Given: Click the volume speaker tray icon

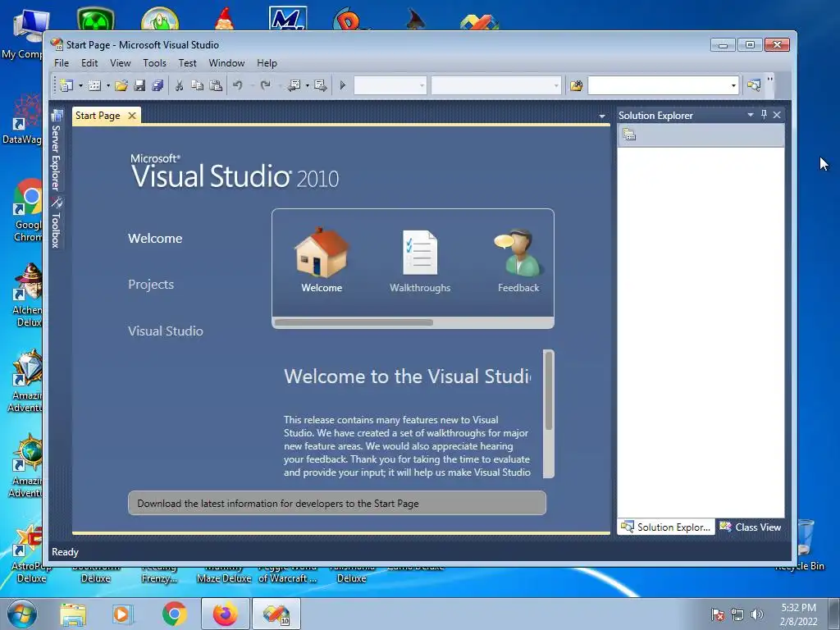Looking at the screenshot, I should click(x=757, y=614).
